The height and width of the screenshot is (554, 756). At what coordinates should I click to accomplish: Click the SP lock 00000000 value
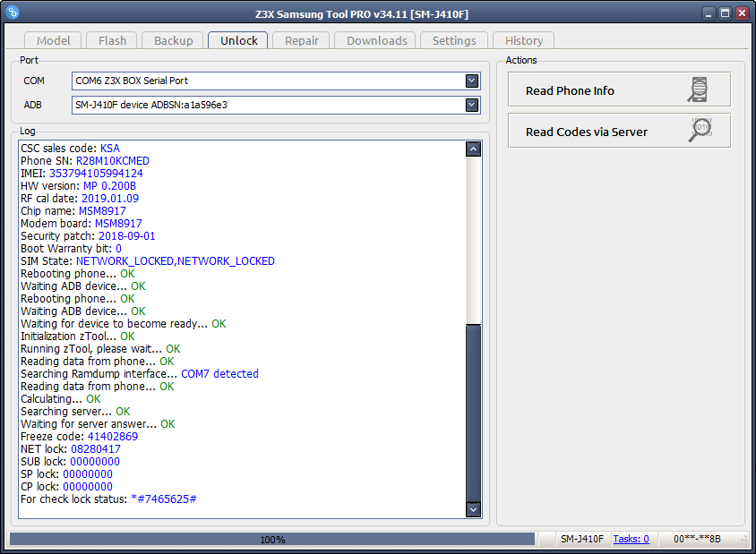tap(88, 474)
